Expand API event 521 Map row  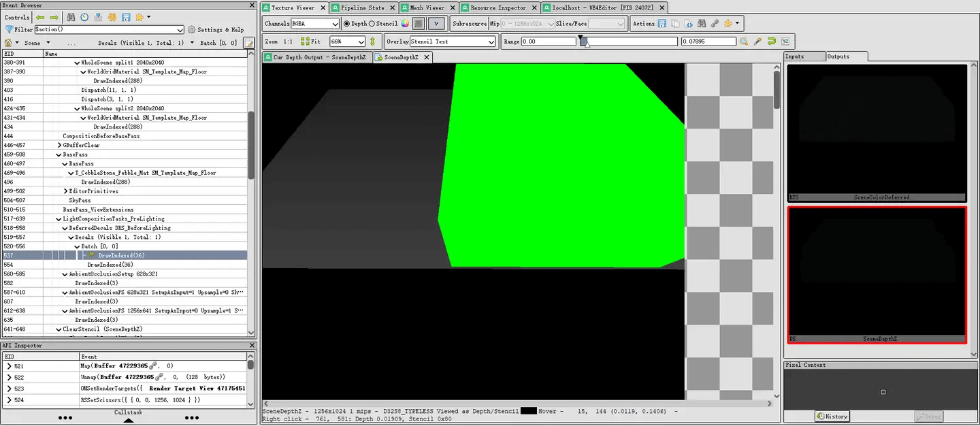9,366
